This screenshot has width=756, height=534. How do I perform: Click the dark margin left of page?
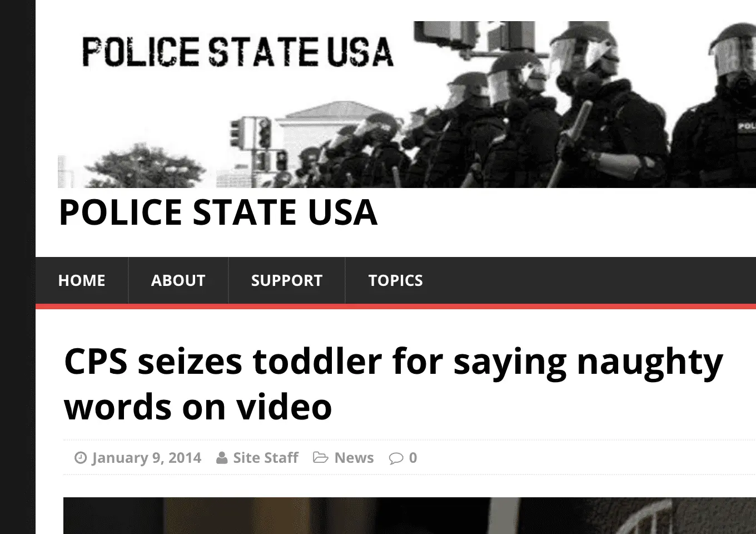click(x=18, y=267)
